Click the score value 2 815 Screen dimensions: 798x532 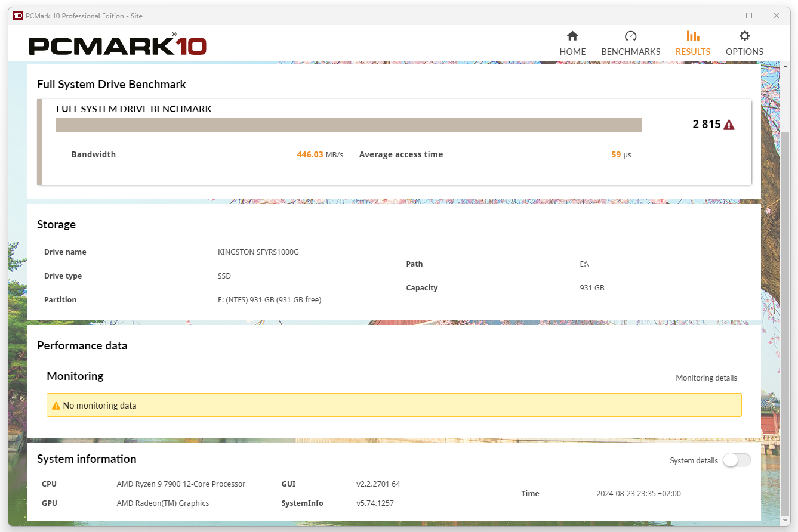pyautogui.click(x=707, y=125)
